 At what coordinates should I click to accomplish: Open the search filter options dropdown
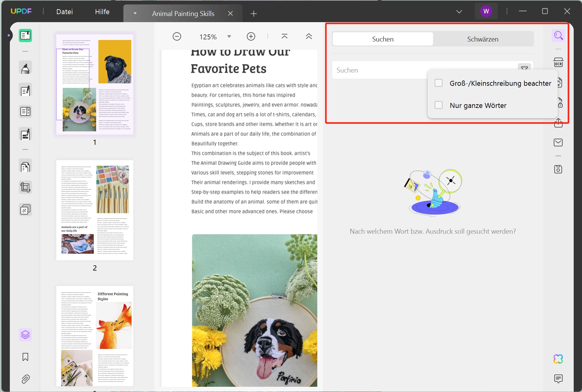pyautogui.click(x=525, y=67)
